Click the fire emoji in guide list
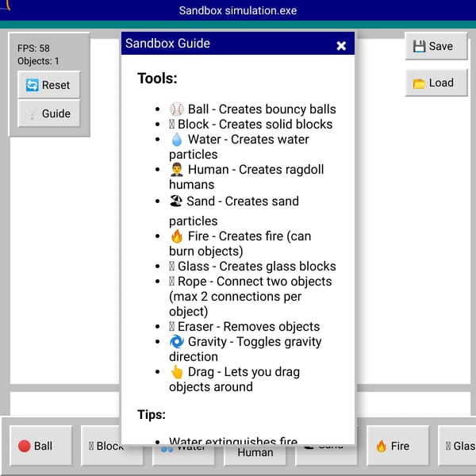 177,236
